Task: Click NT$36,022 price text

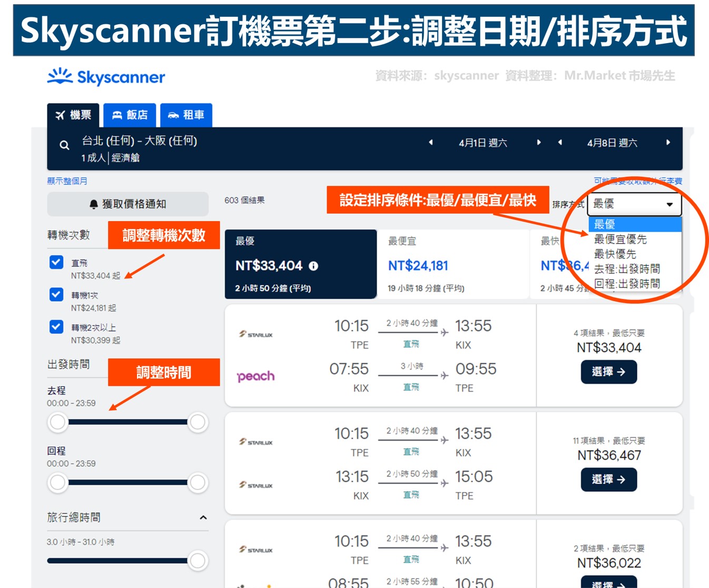Action: (x=609, y=563)
